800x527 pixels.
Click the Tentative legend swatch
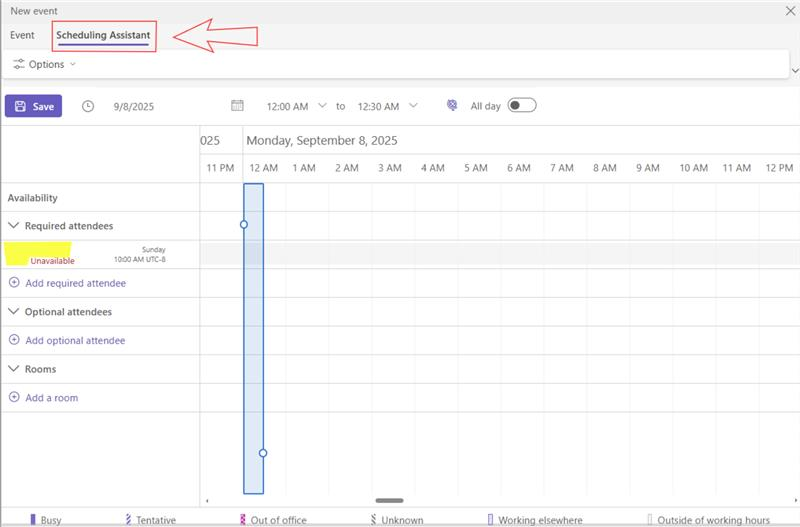pos(128,519)
